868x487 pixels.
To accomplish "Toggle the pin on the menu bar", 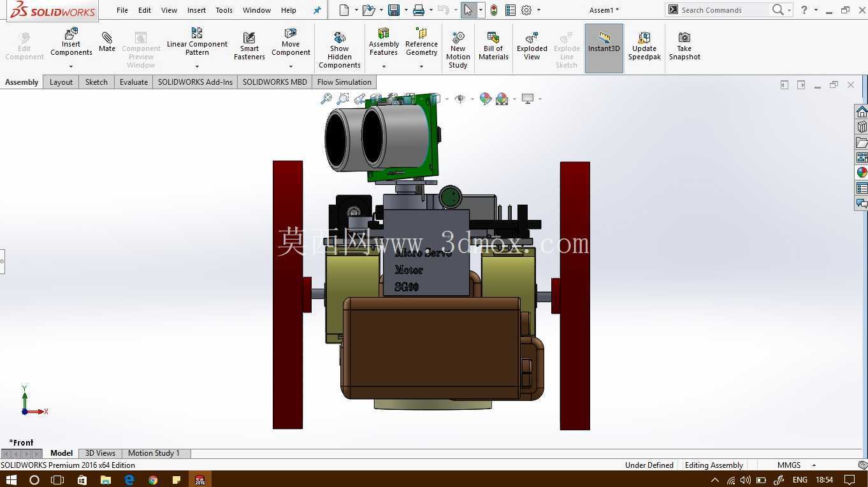I will tap(317, 10).
